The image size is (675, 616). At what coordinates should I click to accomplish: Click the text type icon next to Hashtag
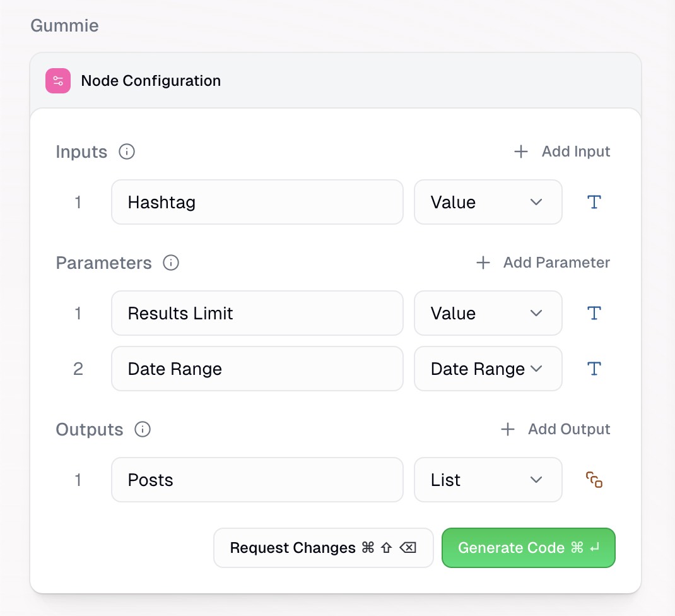pyautogui.click(x=594, y=202)
